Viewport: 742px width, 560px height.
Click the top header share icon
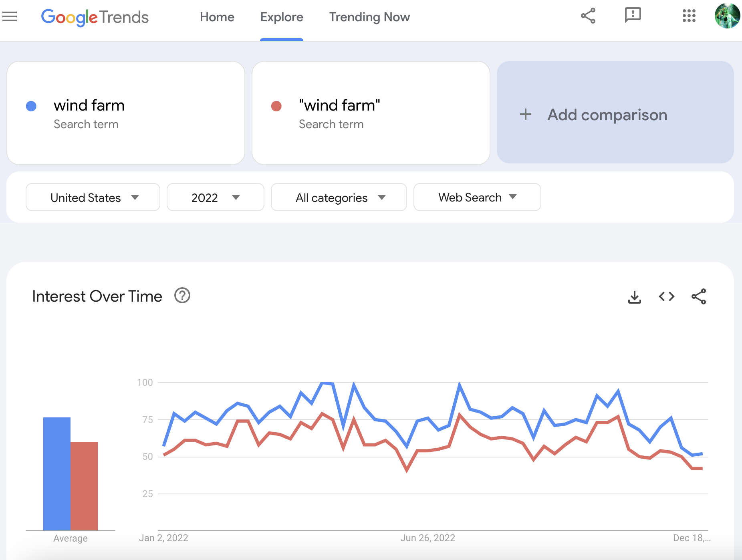[588, 16]
